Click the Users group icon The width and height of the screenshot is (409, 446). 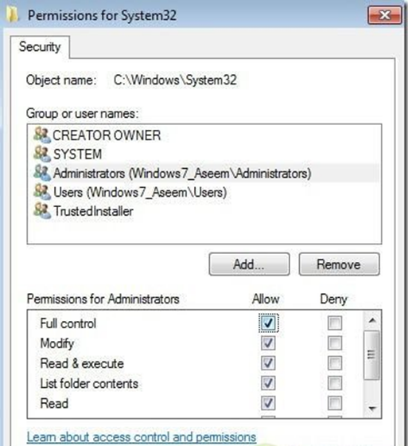[x=42, y=192]
